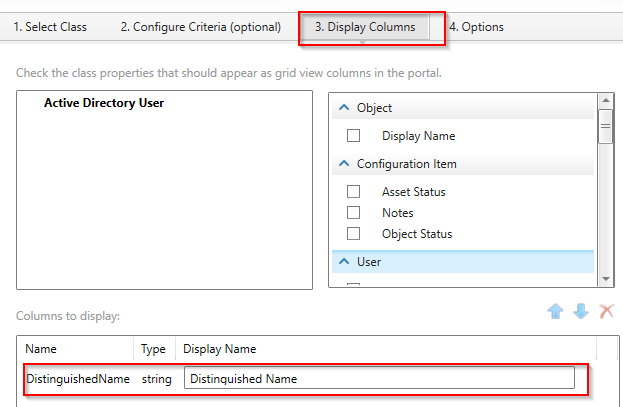Click scroll down arrow in properties list
This screenshot has width=623, height=407.
[606, 279]
